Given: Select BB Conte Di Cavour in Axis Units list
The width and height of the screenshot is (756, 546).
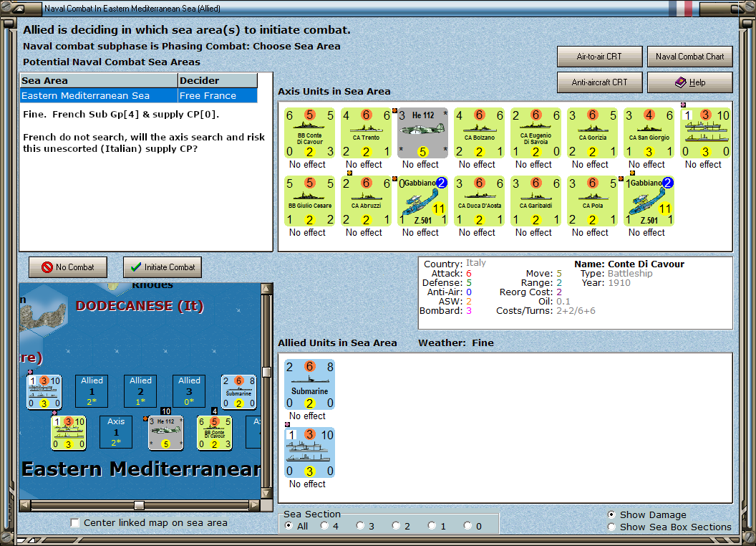Looking at the screenshot, I should pyautogui.click(x=309, y=133).
